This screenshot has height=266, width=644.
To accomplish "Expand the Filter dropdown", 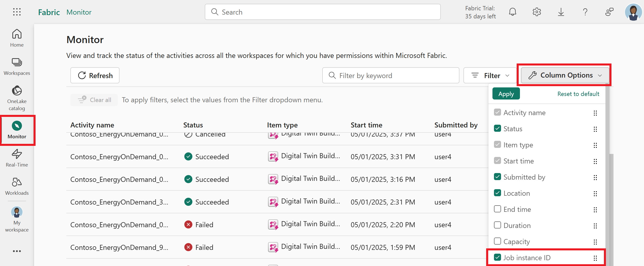I will [x=490, y=76].
